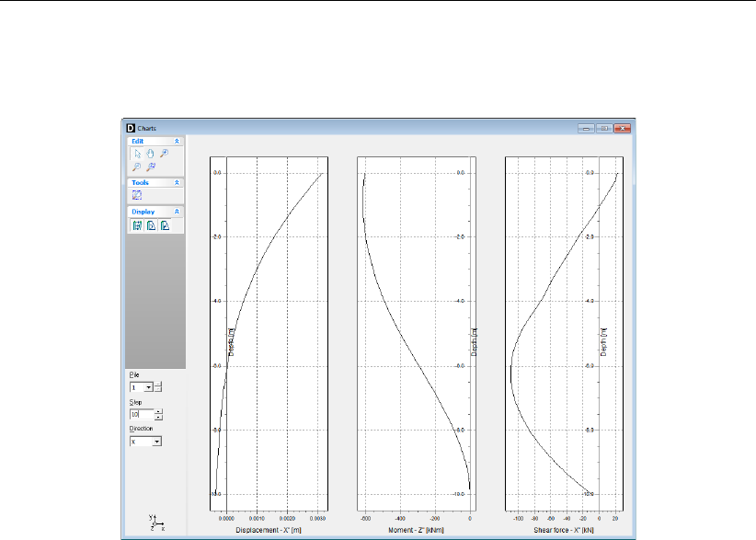The width and height of the screenshot is (756, 540).
Task: Click the Moment chart plot area
Action: tap(417, 334)
